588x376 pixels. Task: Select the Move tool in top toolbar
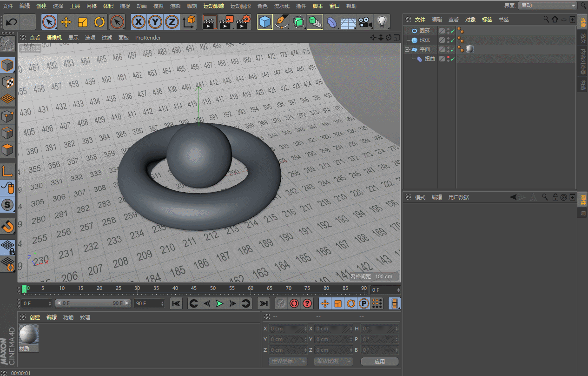click(x=66, y=22)
